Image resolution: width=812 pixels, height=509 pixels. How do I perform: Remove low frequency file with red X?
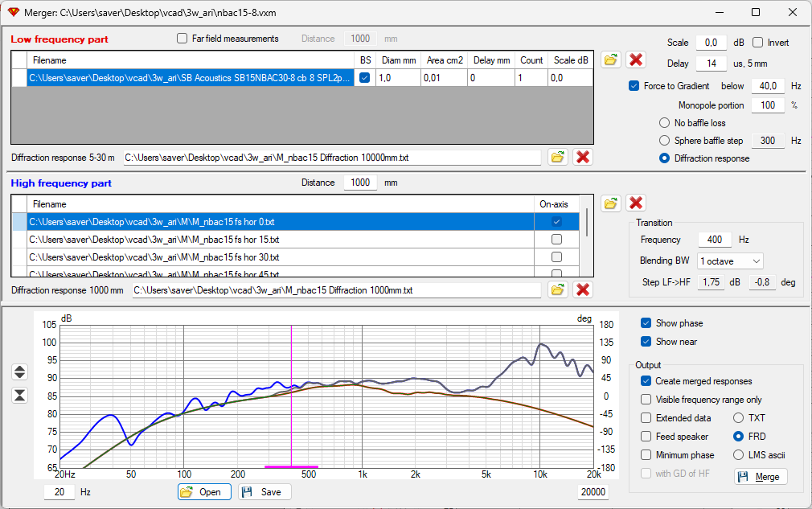pyautogui.click(x=636, y=60)
